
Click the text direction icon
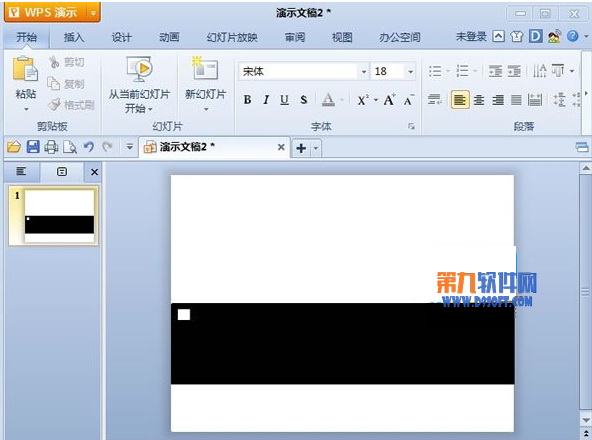pos(540,71)
